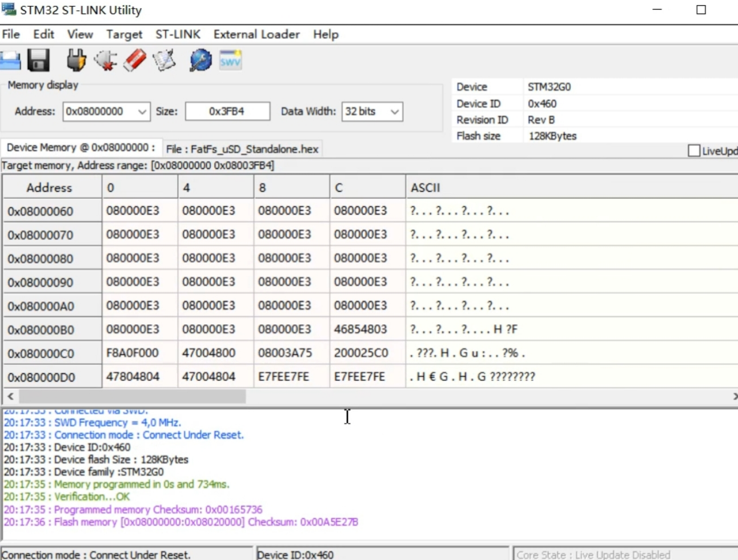Click log line Programmed memory Checksum: 0x00165736

(x=133, y=509)
